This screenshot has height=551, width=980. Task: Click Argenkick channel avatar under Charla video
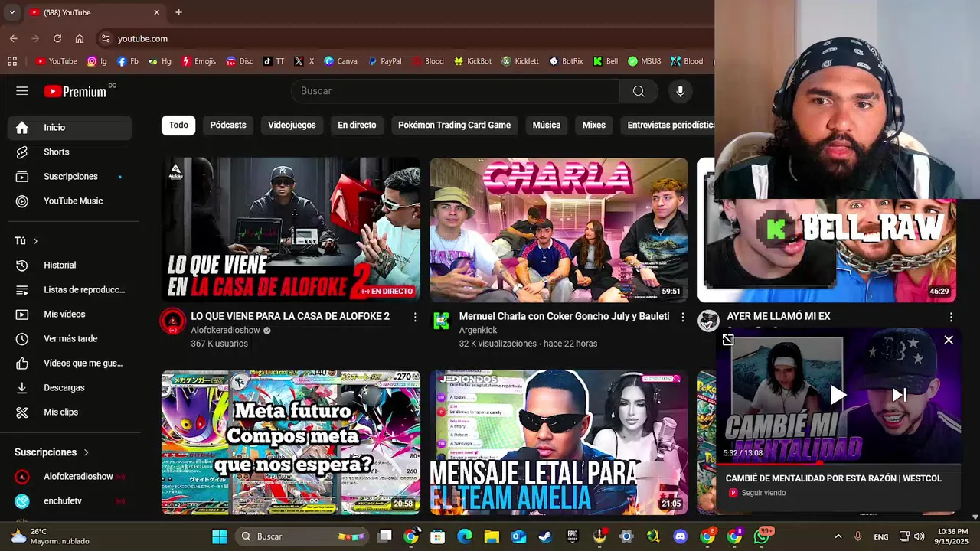(441, 321)
